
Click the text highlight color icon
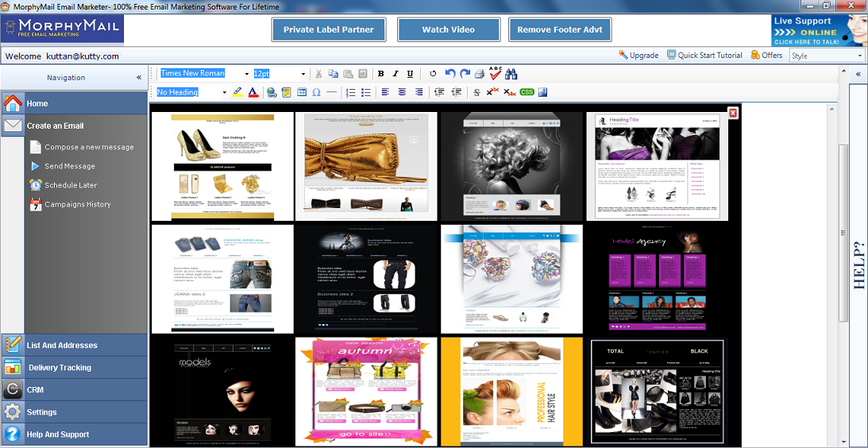click(x=237, y=92)
